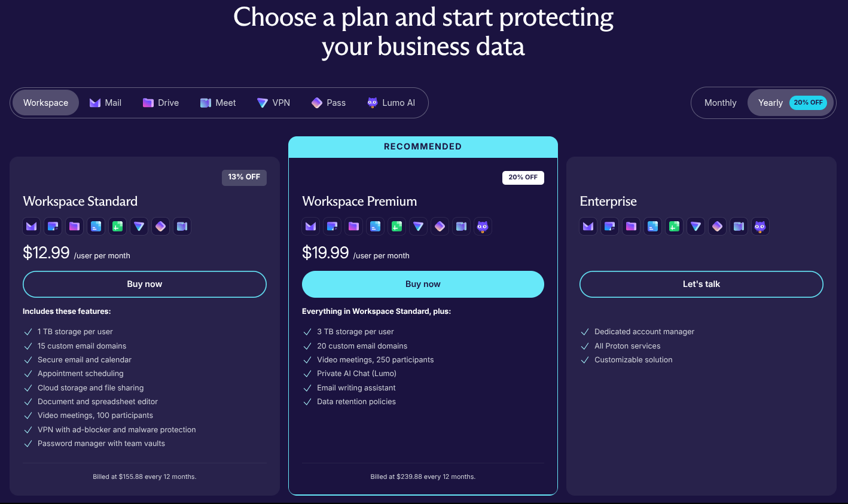Click the VPN triangle icon in Workspace Standard
848x504 pixels.
[x=139, y=226]
